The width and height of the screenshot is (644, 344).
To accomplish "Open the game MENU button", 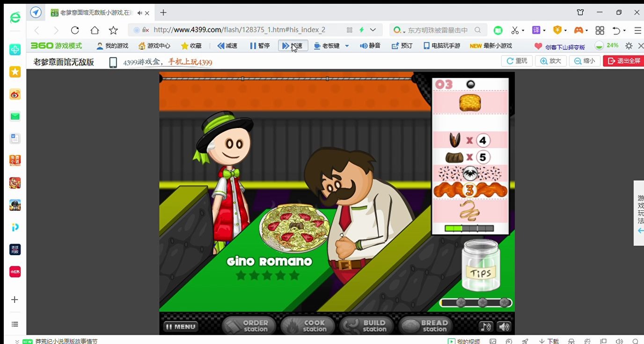I will pos(181,327).
